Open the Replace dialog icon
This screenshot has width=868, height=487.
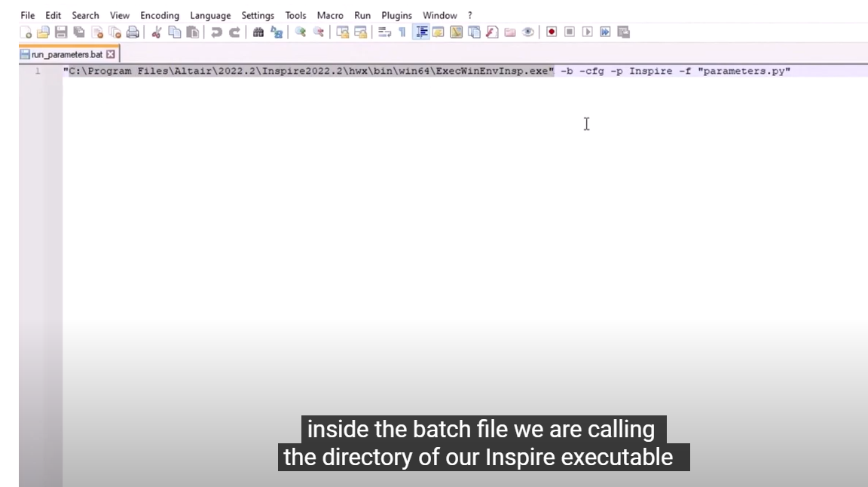[x=277, y=32]
